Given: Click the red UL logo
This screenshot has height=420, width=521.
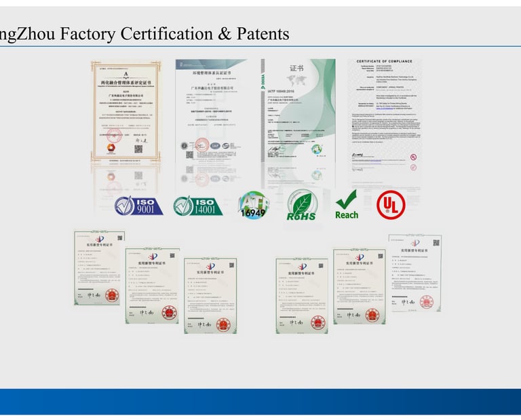Looking at the screenshot, I should point(391,205).
